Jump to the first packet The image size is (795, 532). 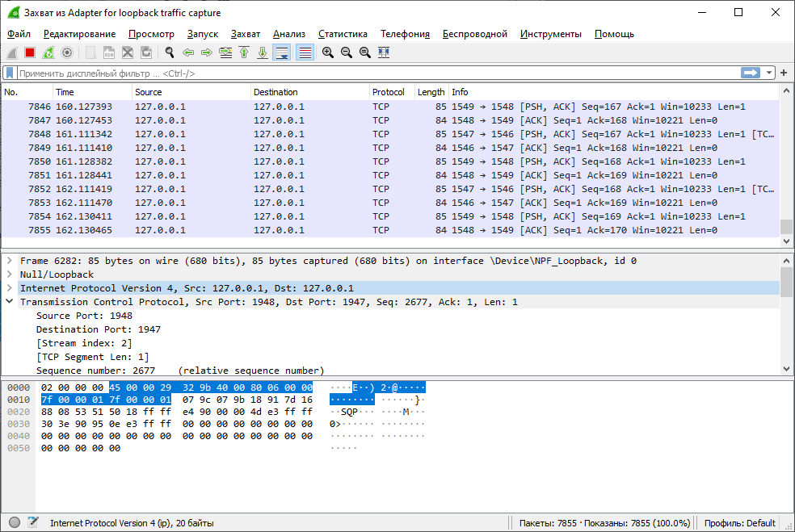(x=244, y=52)
